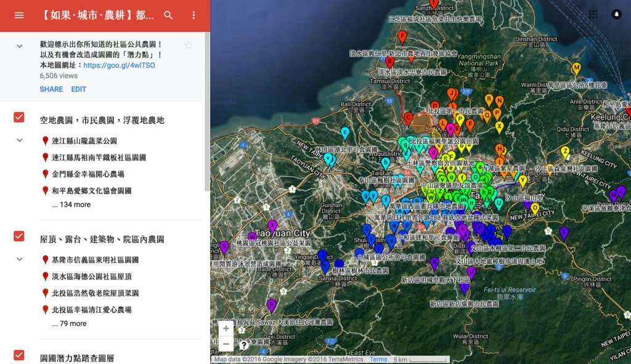The height and width of the screenshot is (364, 631).
Task: Click the yellow M marker near Jinshan
Action: [x=576, y=68]
